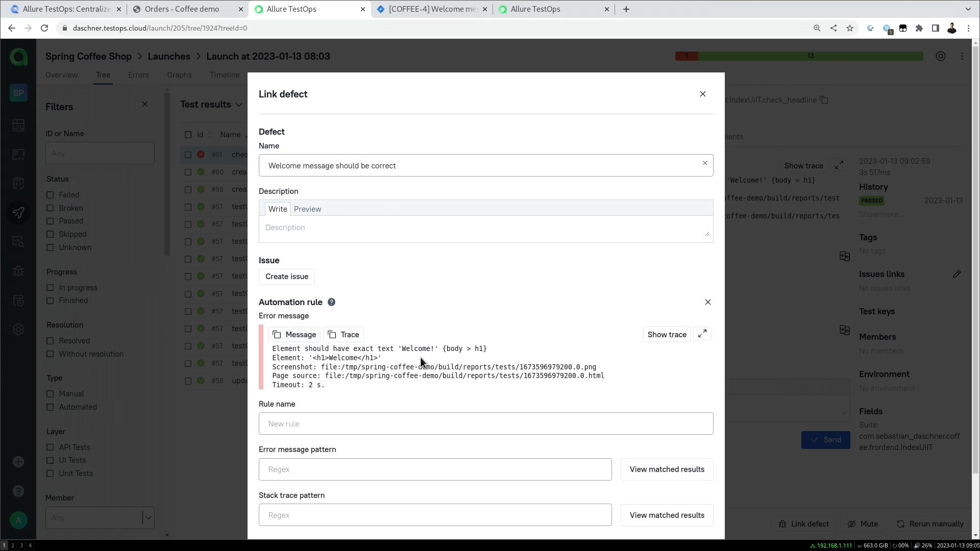
Task: Click the Message copy icon in Automation rule
Action: 277,335
